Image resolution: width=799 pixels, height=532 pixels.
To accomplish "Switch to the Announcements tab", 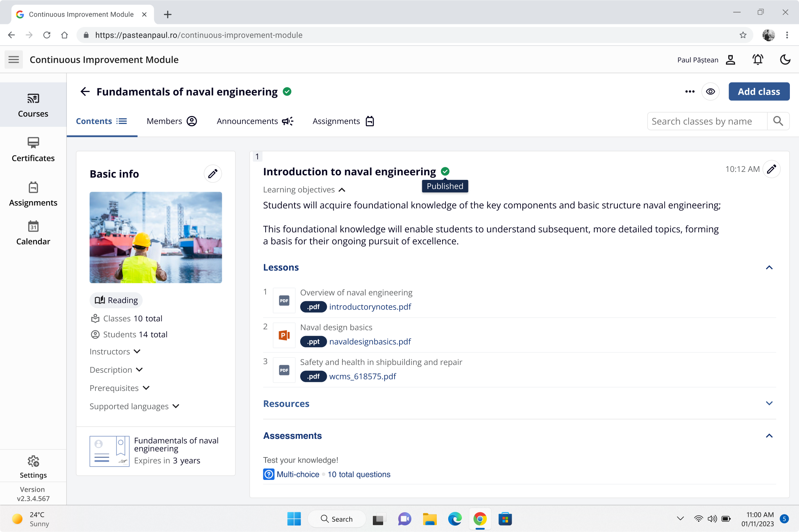I will (x=255, y=121).
